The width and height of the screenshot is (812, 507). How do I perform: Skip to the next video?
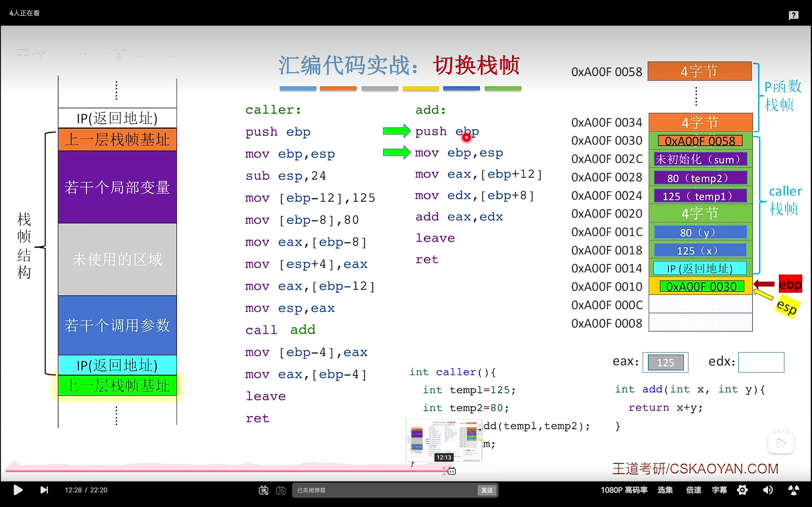[x=44, y=490]
